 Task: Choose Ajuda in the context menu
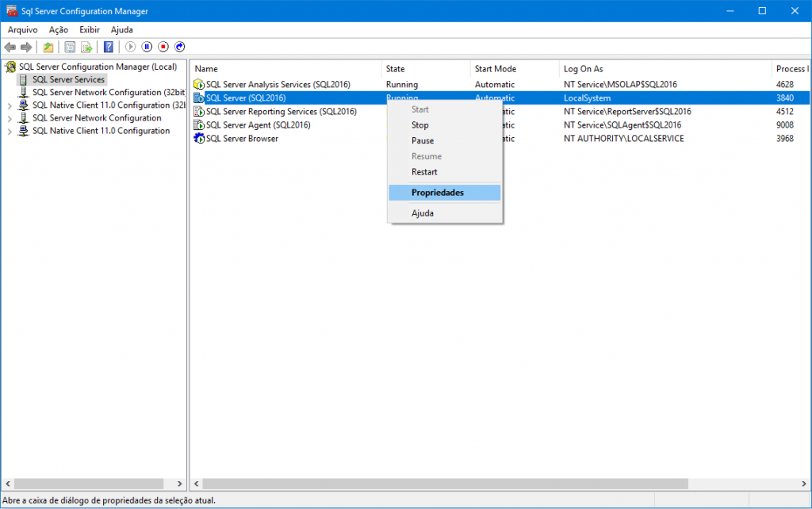tap(445, 213)
